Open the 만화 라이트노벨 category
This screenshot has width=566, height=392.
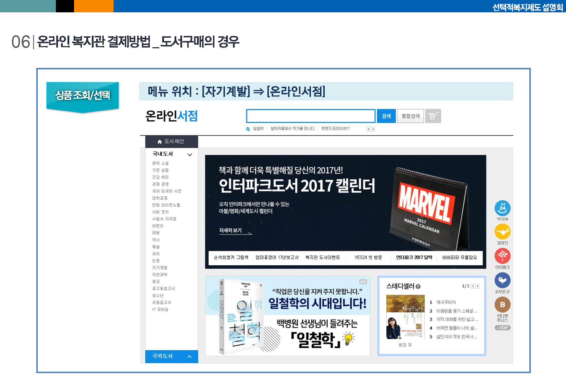(x=166, y=205)
